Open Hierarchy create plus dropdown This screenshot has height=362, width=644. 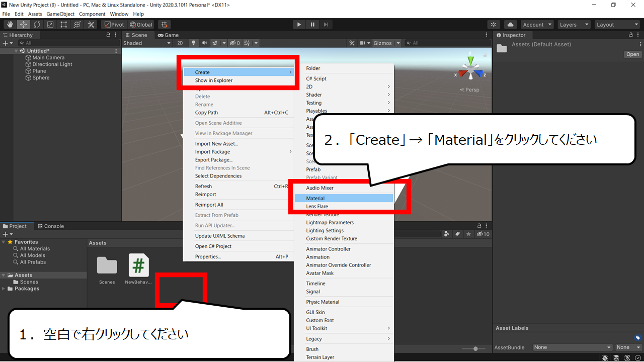[x=7, y=43]
